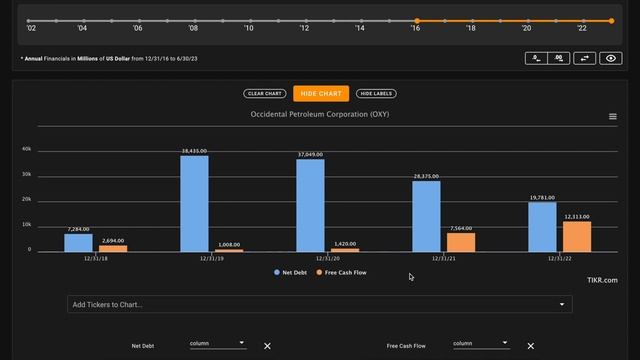
Task: Click the chart title Occidental Petroleum Corporation (OXY)
Action: coord(320,114)
